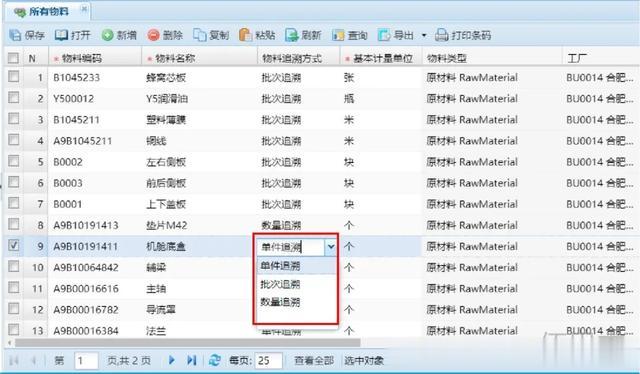This screenshot has width=640, height=374.
Task: Check the row for B0002
Action: click(13, 160)
